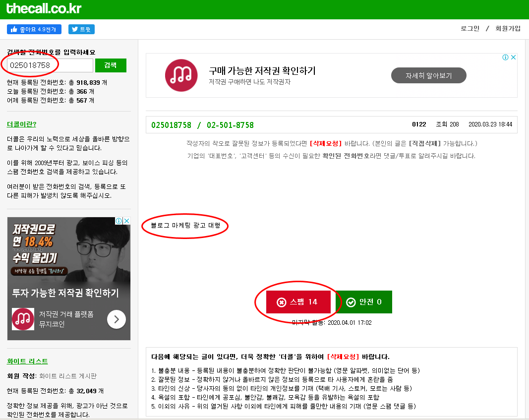Click the thecall.co.kr site logo

coord(44,9)
